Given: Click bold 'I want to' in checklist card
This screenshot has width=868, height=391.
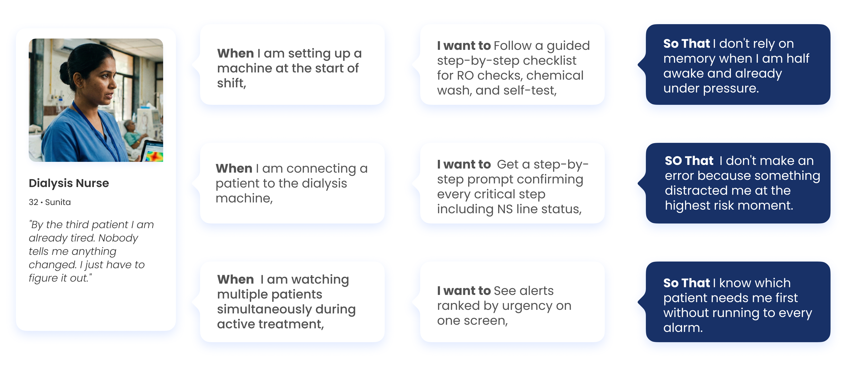Looking at the screenshot, I should click(464, 45).
